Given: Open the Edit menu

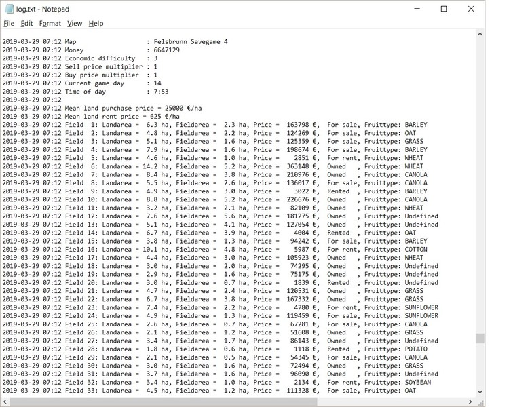Looking at the screenshot, I should [26, 23].
